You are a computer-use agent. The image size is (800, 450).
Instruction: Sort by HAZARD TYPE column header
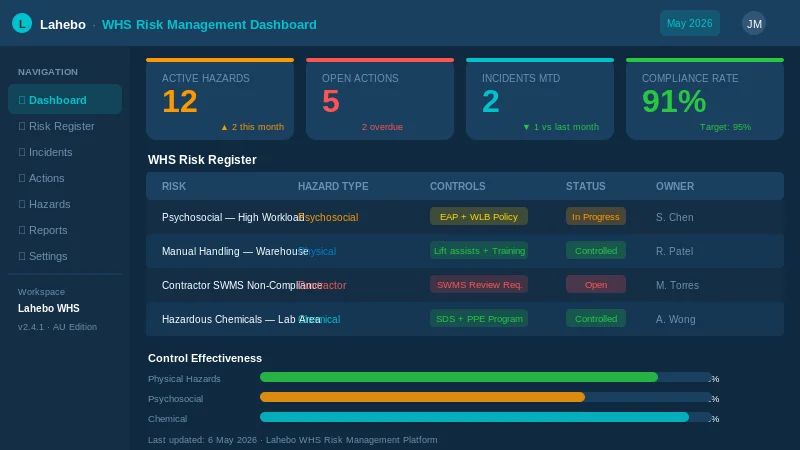[333, 186]
